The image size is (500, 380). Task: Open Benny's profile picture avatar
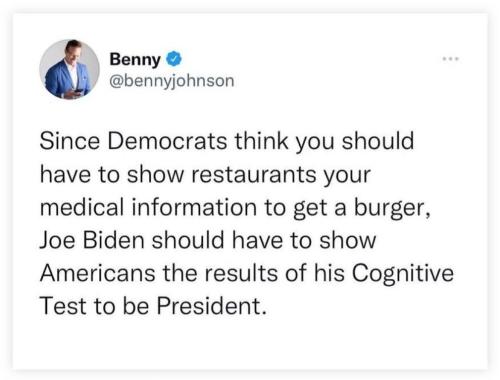pyautogui.click(x=69, y=69)
